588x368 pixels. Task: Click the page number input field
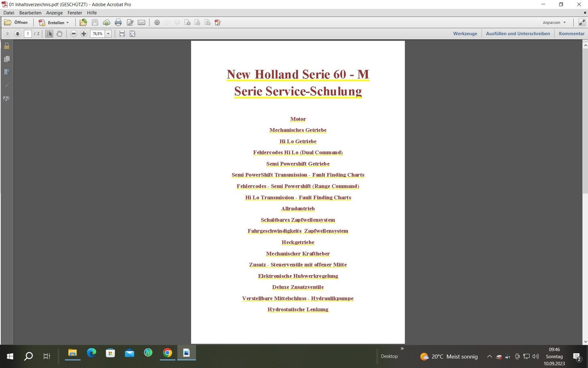pyautogui.click(x=28, y=34)
